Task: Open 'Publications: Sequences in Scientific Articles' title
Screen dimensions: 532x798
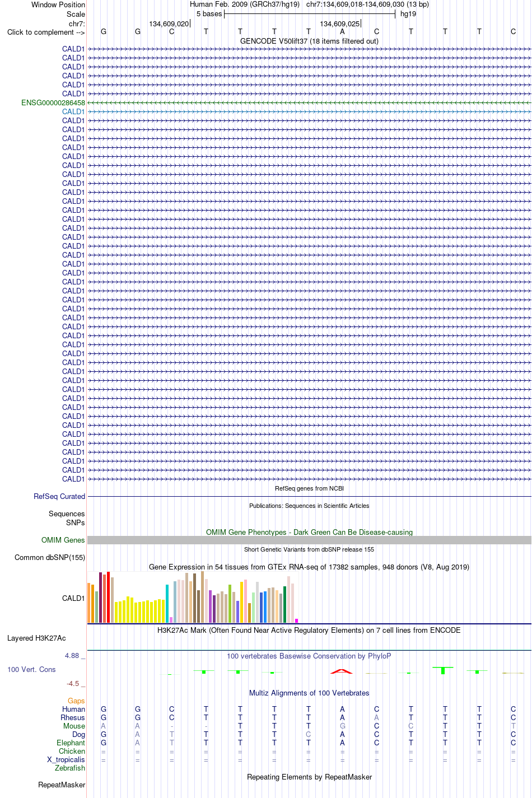Action: 309,506
